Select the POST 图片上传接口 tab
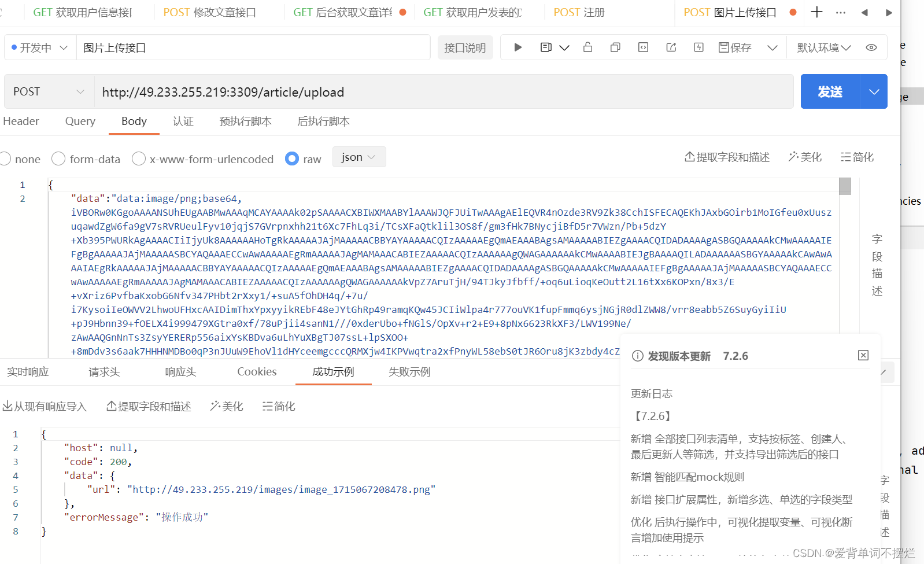The height and width of the screenshot is (564, 924). click(x=730, y=12)
